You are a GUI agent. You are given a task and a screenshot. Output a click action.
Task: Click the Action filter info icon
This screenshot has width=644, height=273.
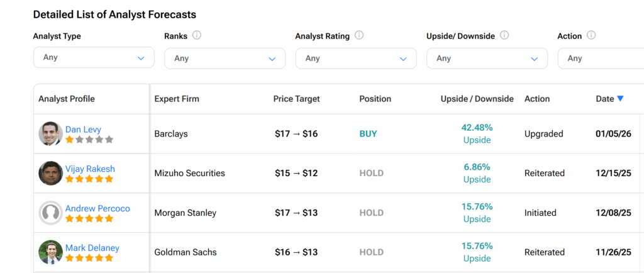[x=591, y=36]
